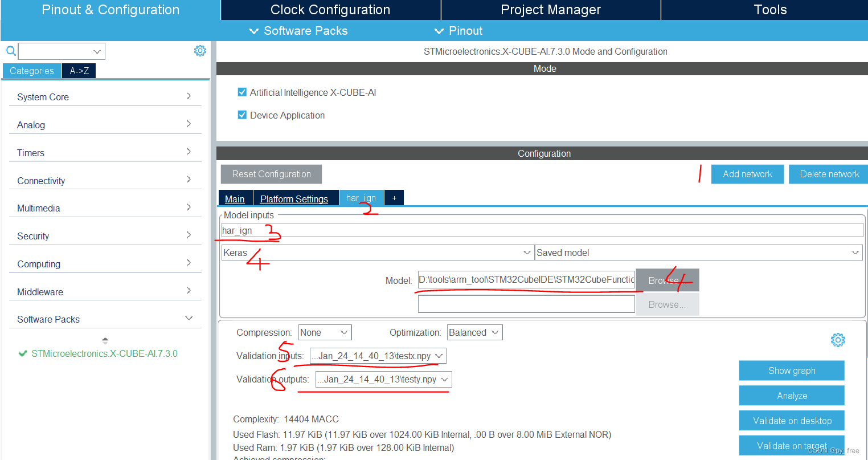Image resolution: width=868 pixels, height=460 pixels.
Task: Click Validate on target button
Action: click(792, 446)
